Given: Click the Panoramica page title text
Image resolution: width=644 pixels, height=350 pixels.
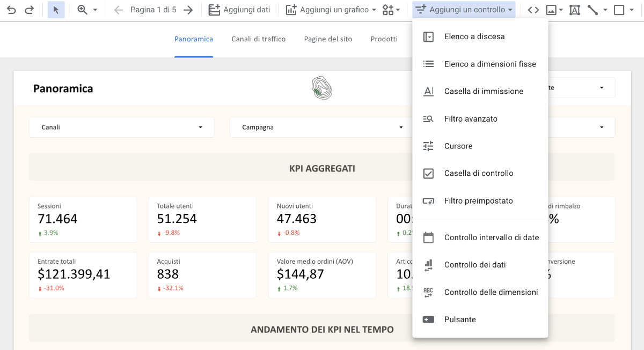Looking at the screenshot, I should (x=63, y=88).
